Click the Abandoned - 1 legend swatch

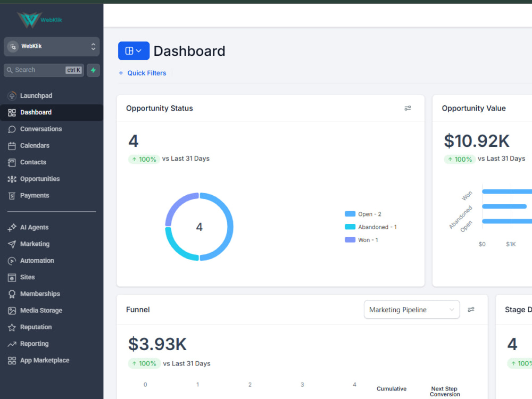tap(350, 227)
